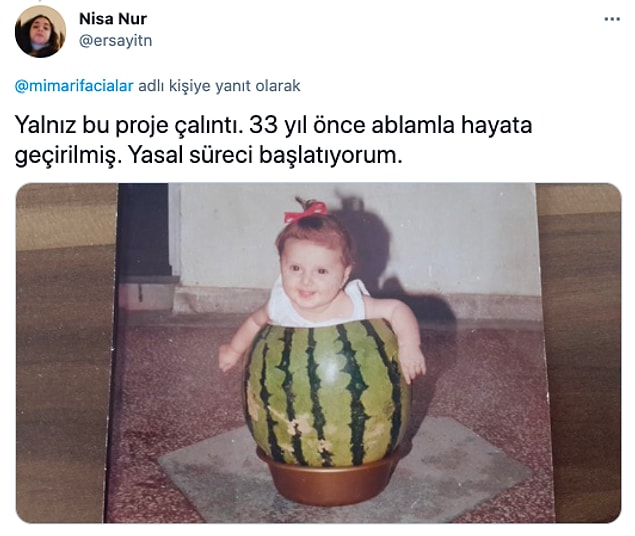Select the 'Yalnız bu proje çalıntı' tweet text
Viewport: 635px width, 536px height.
point(129,125)
